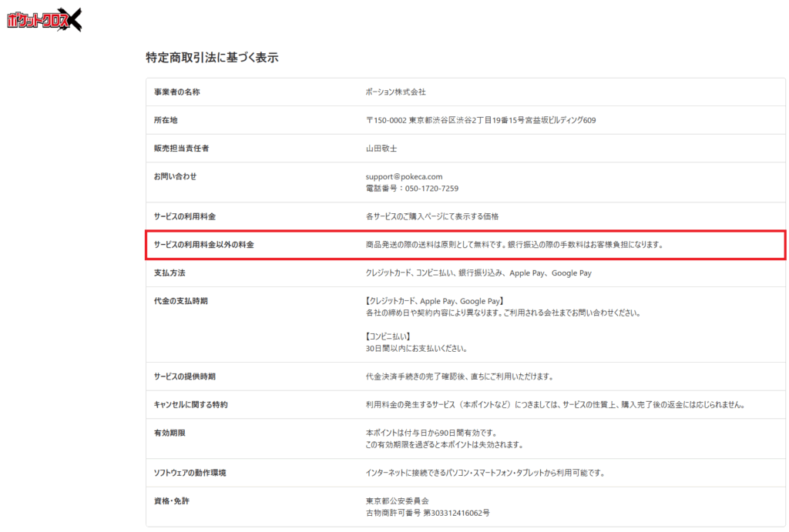Click the 古物商許可番号 license number text
789x532 pixels.
coord(428,513)
